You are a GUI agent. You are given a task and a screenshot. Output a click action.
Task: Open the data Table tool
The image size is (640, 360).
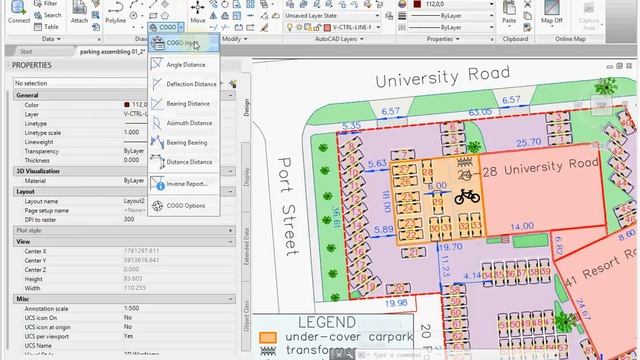[x=46, y=27]
